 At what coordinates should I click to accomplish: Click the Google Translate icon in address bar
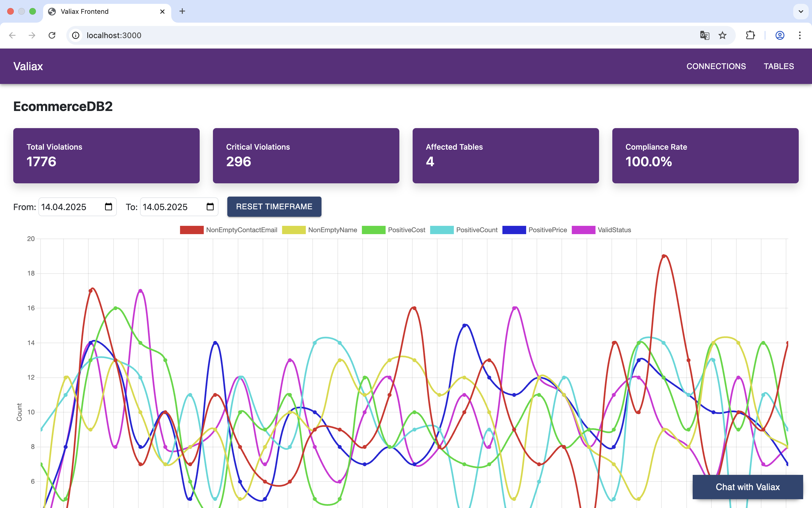click(705, 35)
